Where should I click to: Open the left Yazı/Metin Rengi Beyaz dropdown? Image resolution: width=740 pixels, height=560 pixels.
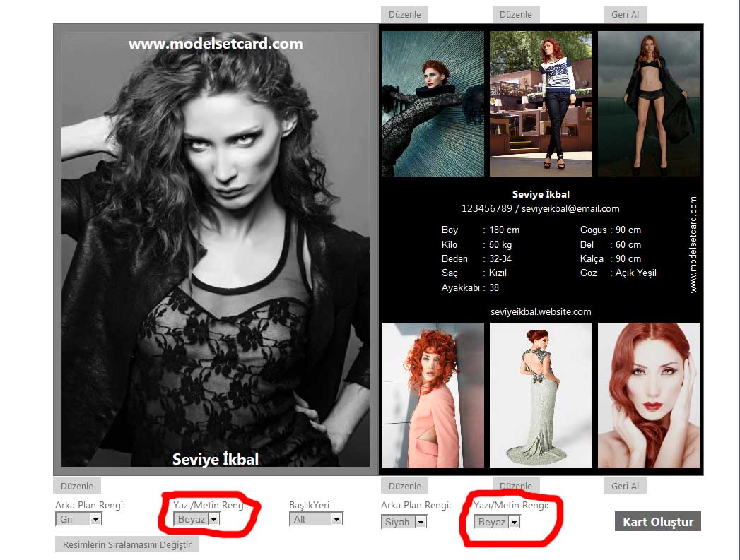(196, 519)
